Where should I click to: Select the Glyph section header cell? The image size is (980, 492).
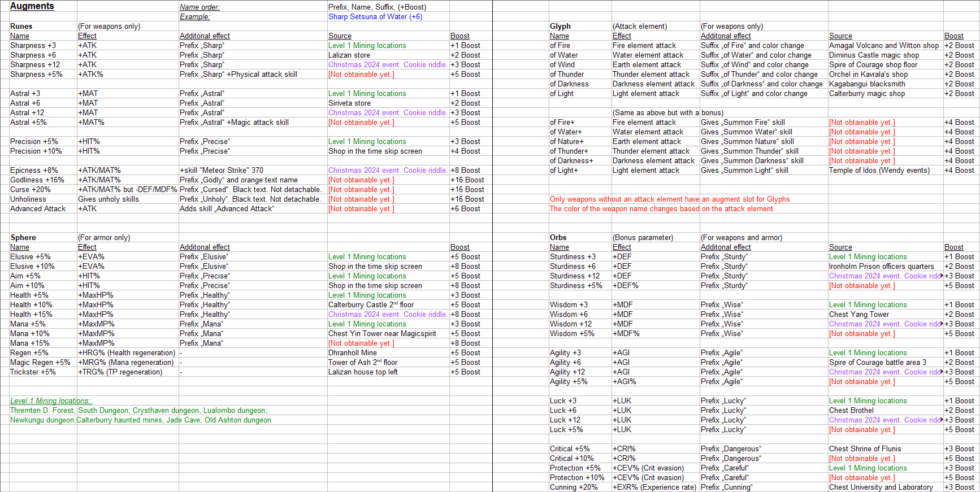pos(560,27)
